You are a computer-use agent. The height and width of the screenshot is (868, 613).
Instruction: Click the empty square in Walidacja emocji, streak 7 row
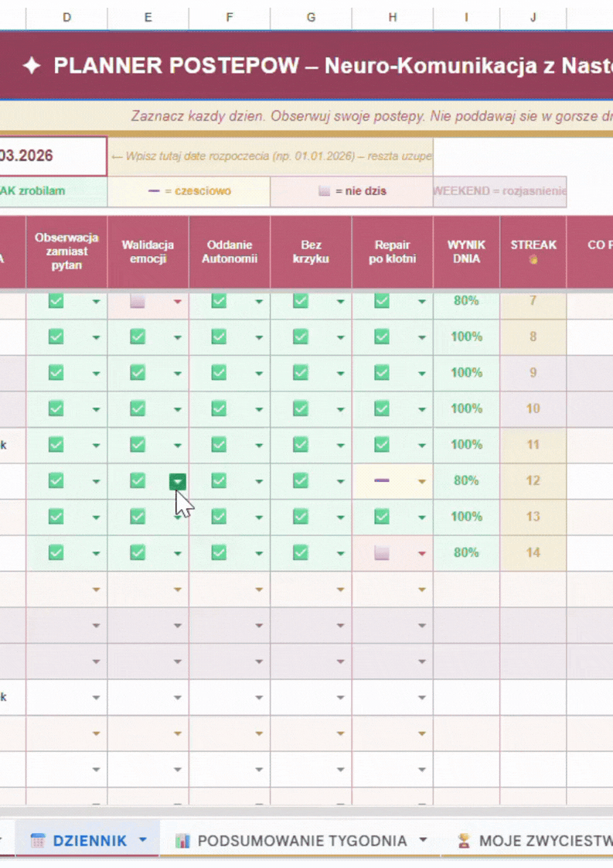point(138,301)
